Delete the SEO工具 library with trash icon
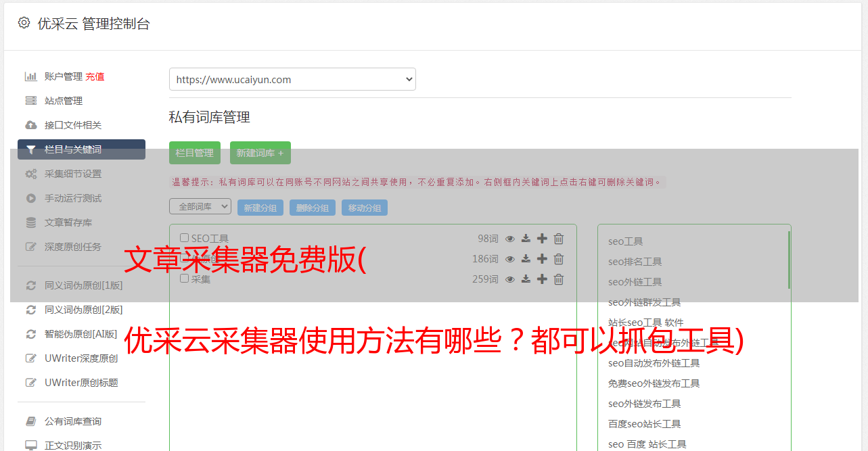 tap(559, 239)
